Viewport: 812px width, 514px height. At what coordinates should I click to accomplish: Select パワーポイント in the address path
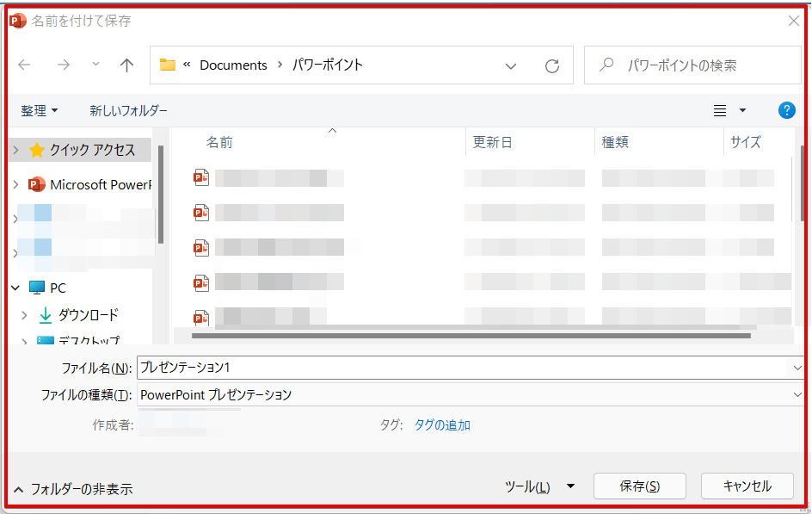(327, 65)
